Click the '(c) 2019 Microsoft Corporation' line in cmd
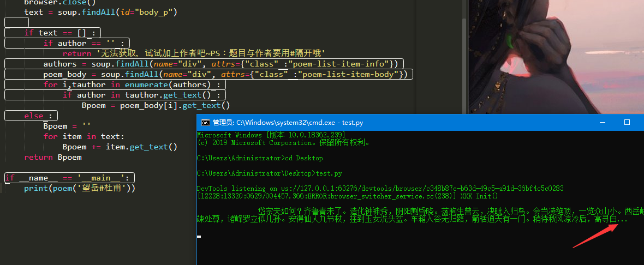The width and height of the screenshot is (644, 265). pyautogui.click(x=283, y=143)
